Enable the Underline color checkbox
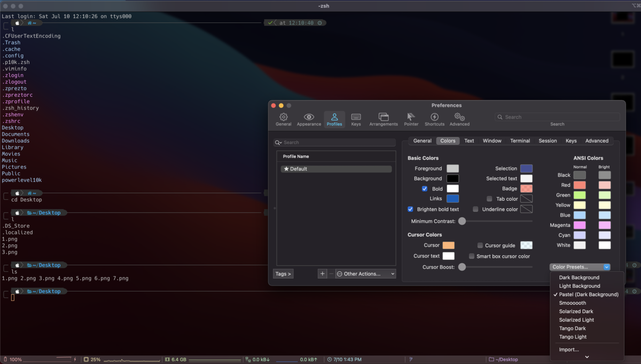This screenshot has height=364, width=641. pyautogui.click(x=475, y=209)
